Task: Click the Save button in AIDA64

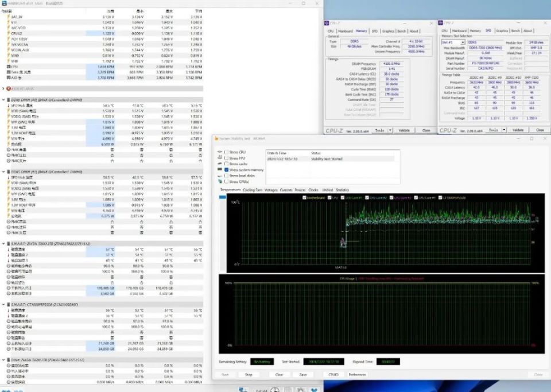Action: coord(303,375)
